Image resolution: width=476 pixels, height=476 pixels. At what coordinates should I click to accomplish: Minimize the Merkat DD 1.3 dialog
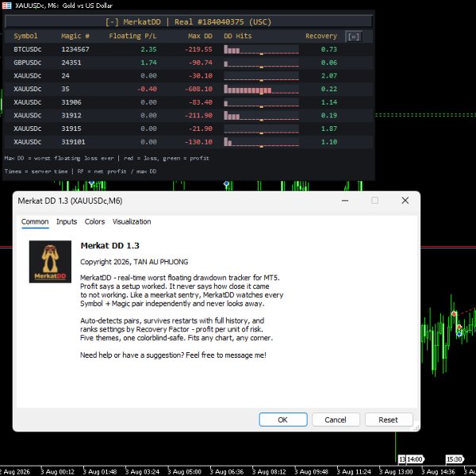tap(345, 201)
